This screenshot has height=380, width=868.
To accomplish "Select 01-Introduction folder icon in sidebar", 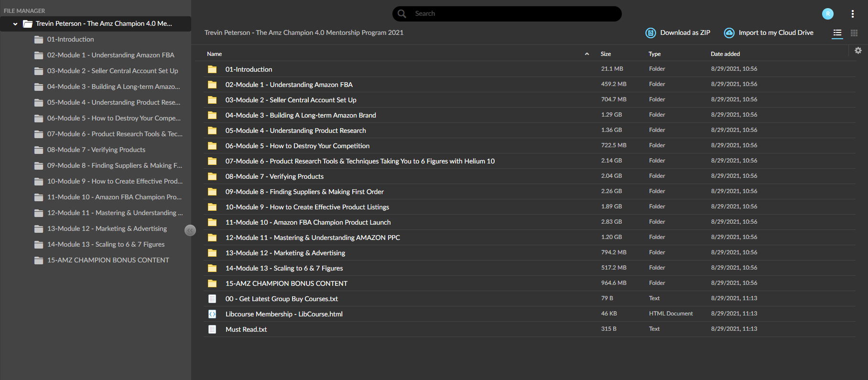I will click(39, 40).
